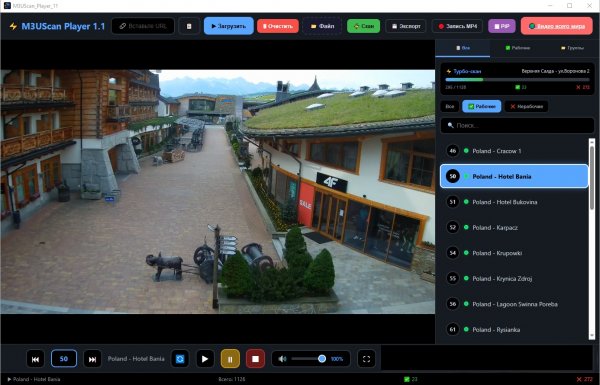The width and height of the screenshot is (600, 385).
Task: Click the Загрузить load button
Action: coord(228,26)
